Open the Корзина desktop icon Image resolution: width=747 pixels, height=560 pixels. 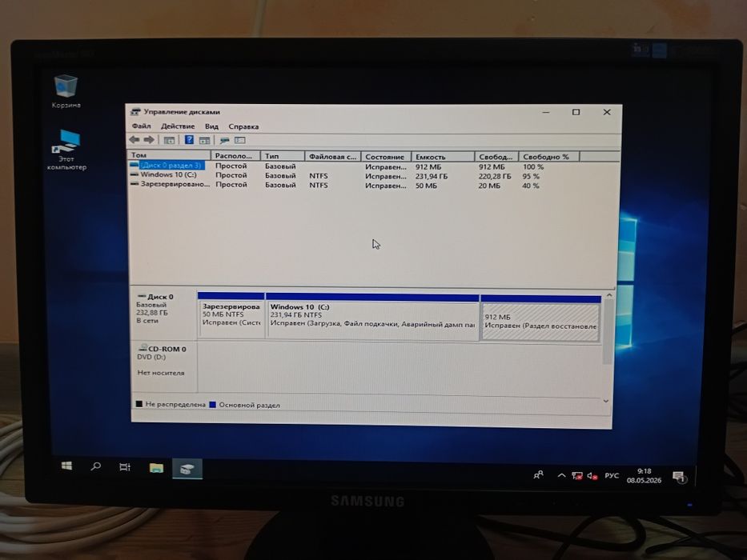coord(66,91)
